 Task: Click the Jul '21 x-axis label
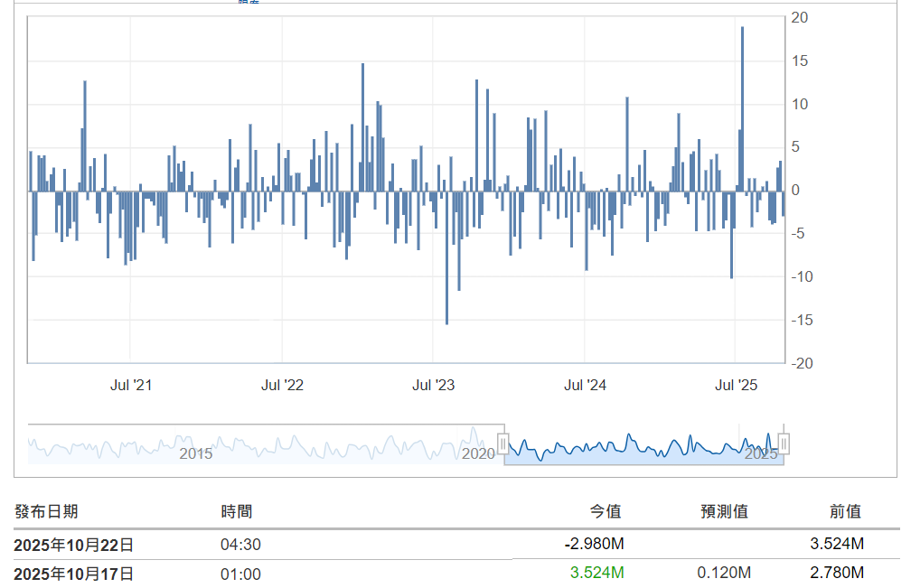[131, 386]
